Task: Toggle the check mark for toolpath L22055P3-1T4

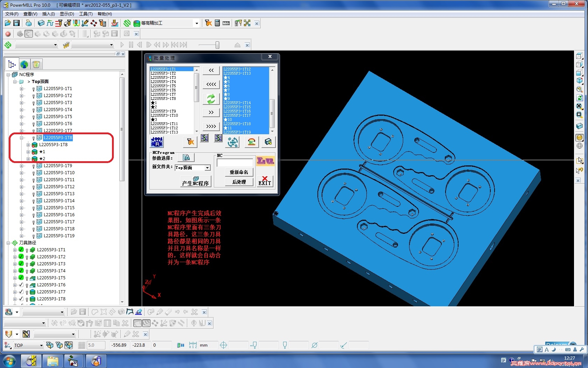Action: 21,271
